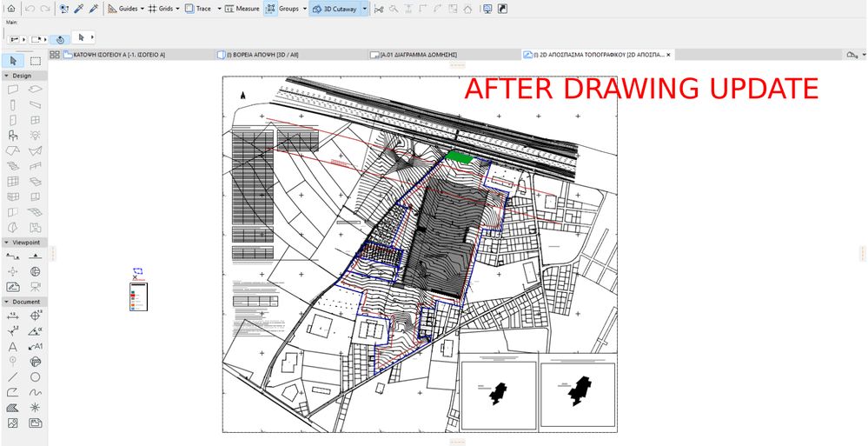The width and height of the screenshot is (868, 446).
Task: Expand the arrow tool flyout in Main row
Action: [x=92, y=37]
